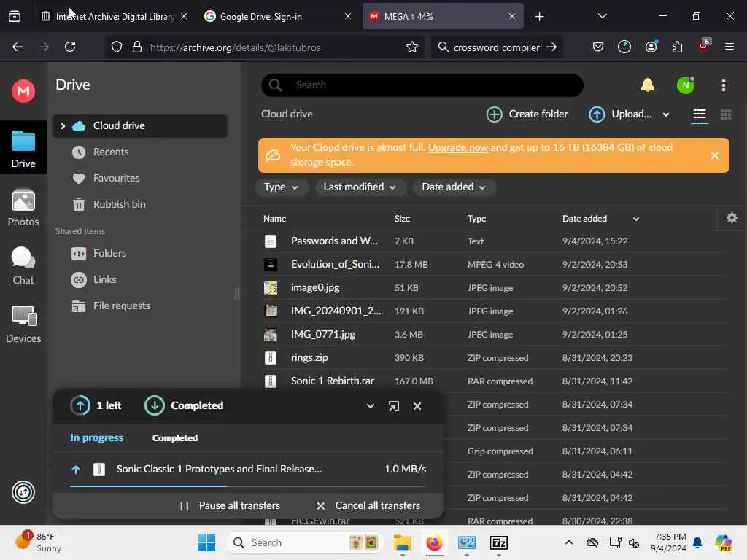Click Create folder button
This screenshot has width=747, height=560.
(527, 114)
